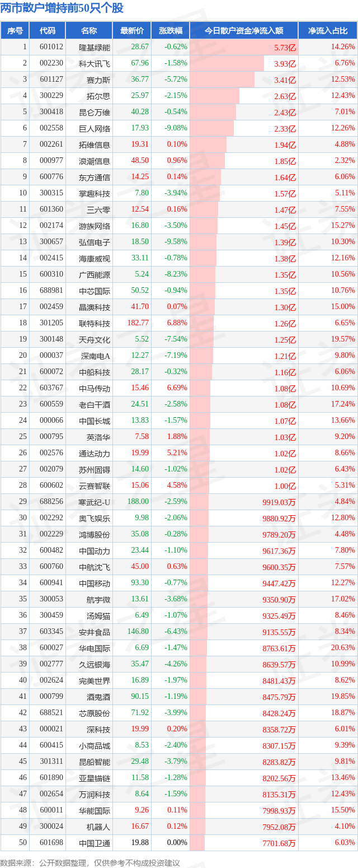Select stock name 中航沈飞
Screen dimensions: 358x868
95,567
